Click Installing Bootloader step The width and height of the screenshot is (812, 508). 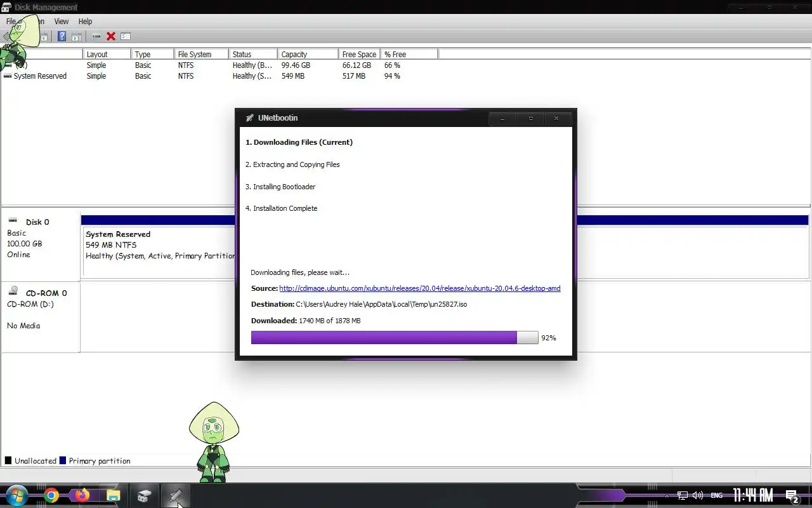(280, 187)
